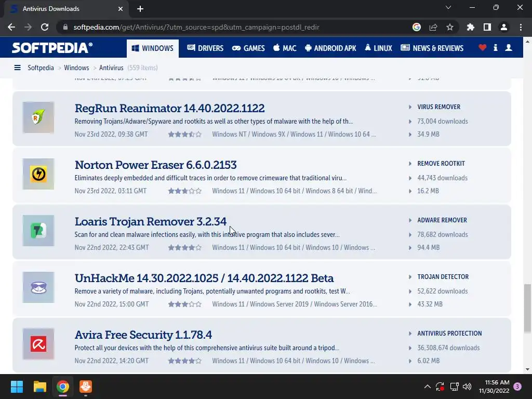This screenshot has width=532, height=399.
Task: Click the Norton Power Eraser star rating
Action: click(185, 191)
